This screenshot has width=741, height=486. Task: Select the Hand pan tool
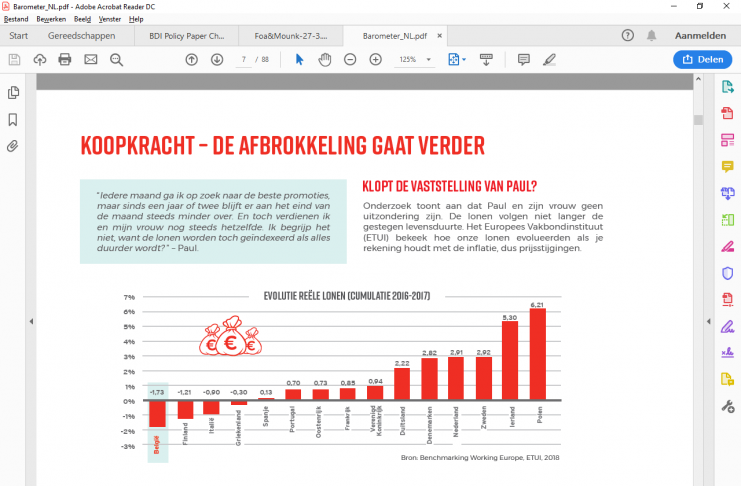(x=325, y=60)
